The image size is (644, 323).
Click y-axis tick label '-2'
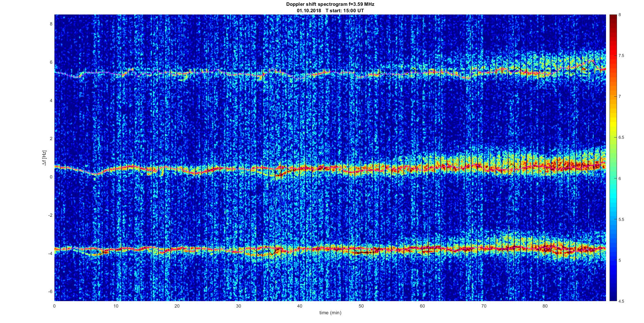50,215
